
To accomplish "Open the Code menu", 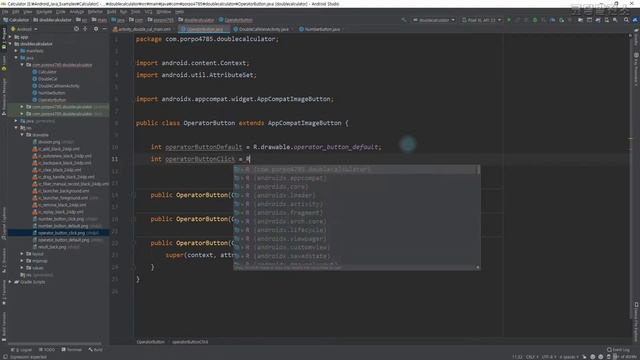I will 60,12.
